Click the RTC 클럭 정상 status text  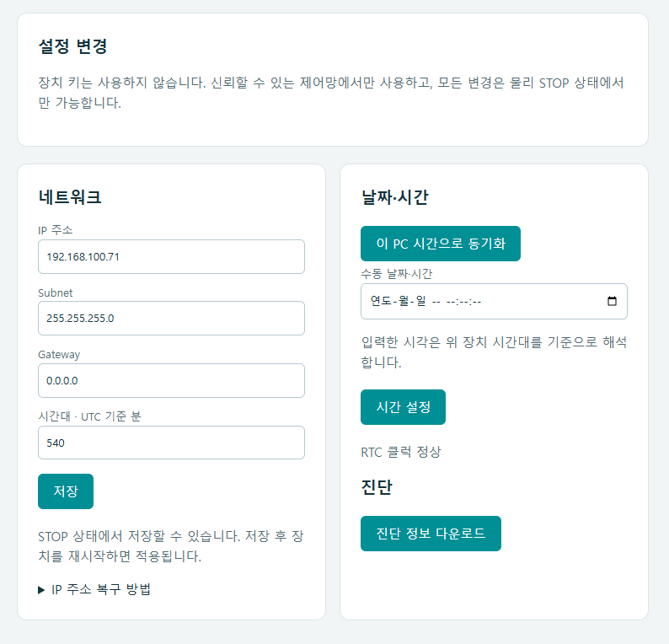coord(400,452)
